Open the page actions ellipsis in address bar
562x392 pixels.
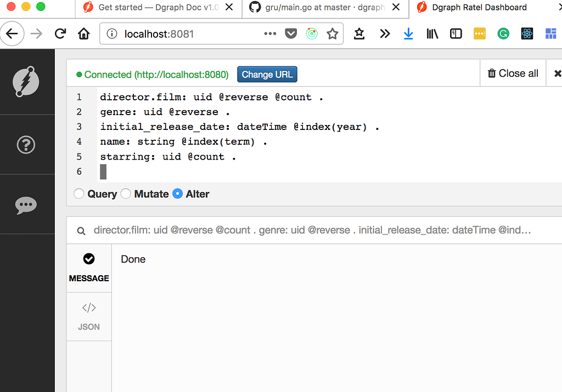coord(269,33)
